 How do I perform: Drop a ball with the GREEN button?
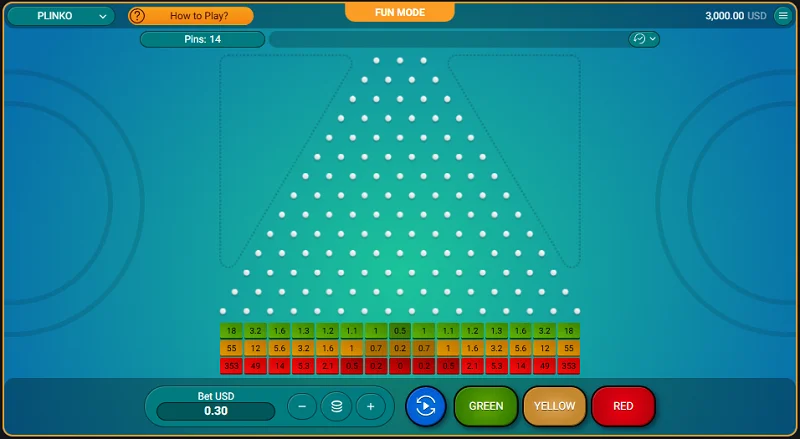click(486, 406)
